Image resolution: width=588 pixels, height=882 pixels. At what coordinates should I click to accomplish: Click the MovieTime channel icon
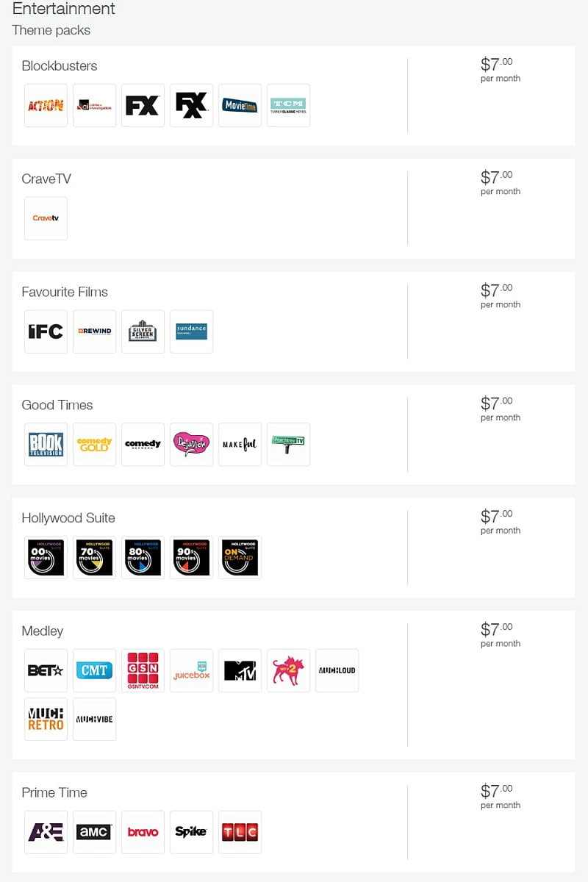[x=240, y=105]
